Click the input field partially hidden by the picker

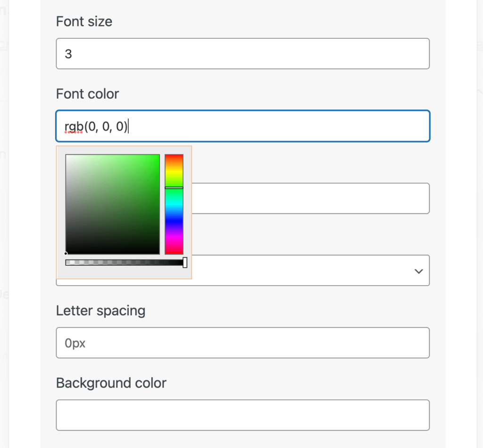point(311,198)
